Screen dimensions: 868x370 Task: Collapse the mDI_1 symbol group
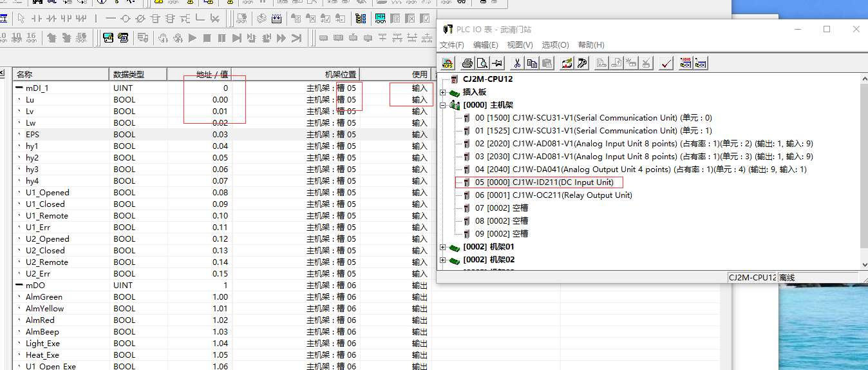(19, 88)
